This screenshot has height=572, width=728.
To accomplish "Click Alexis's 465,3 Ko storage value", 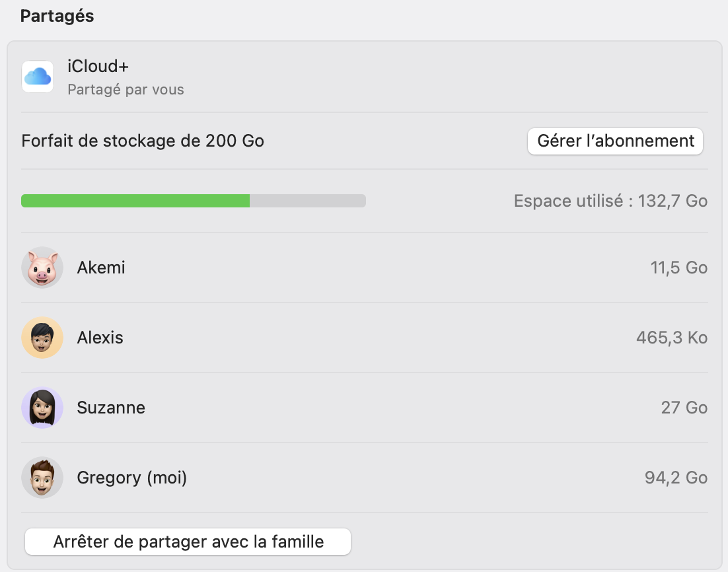I will (671, 338).
